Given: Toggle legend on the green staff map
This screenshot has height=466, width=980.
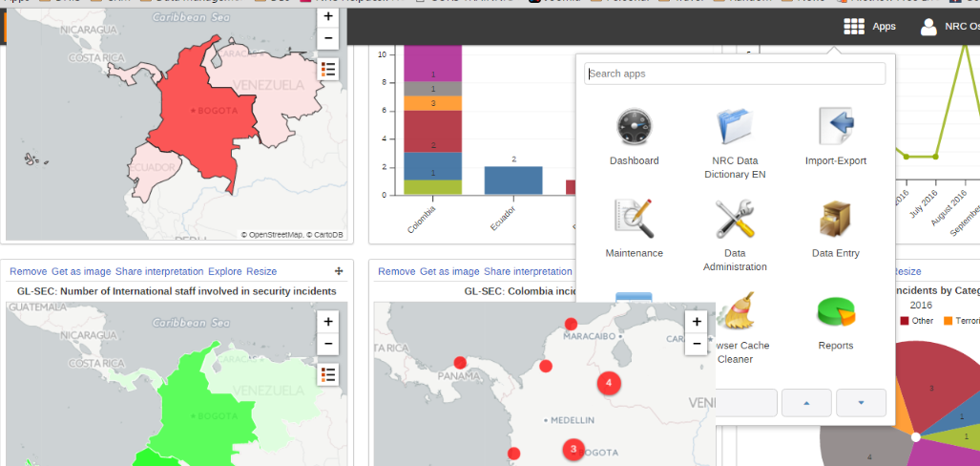Looking at the screenshot, I should click(x=328, y=373).
